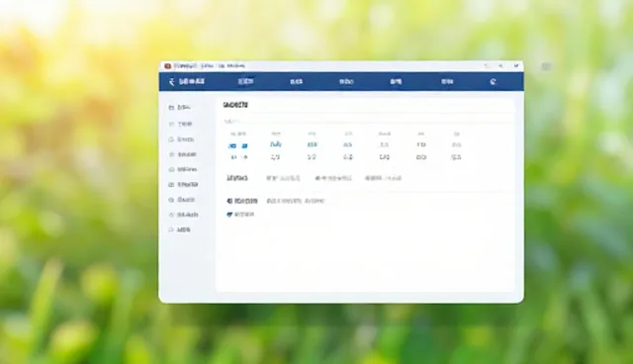Click the lone circular icon in the blue navigation bar
This screenshot has height=364, width=633.
pos(493,81)
